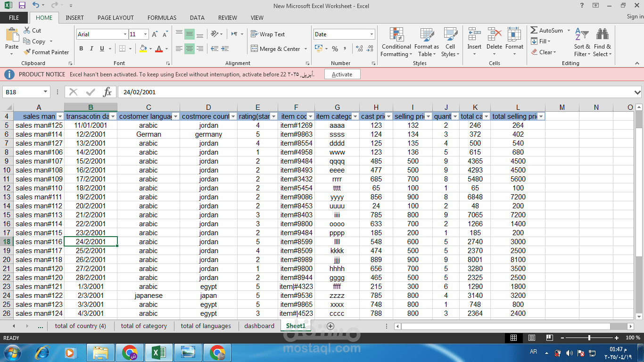Click Percent Style icon

click(335, 49)
